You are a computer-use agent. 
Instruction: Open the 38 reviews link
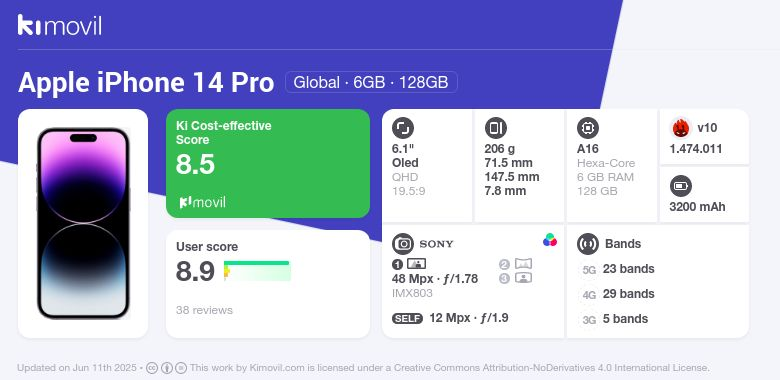coord(204,310)
